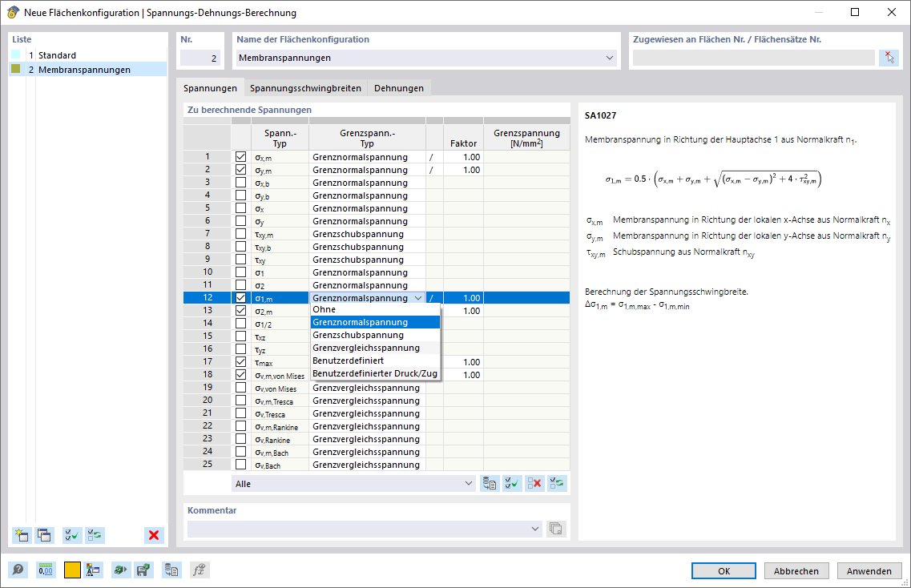Open the Alle filter dropdown below the table

tap(469, 483)
